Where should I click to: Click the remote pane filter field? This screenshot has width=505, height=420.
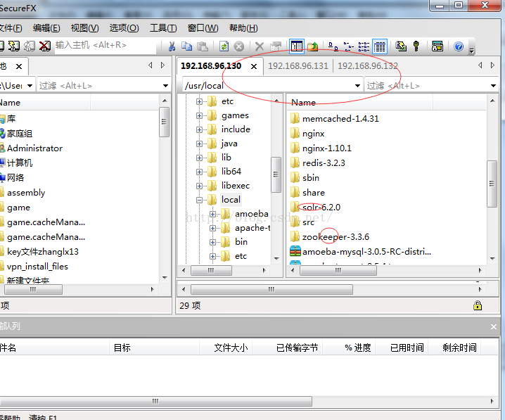pyautogui.click(x=426, y=86)
